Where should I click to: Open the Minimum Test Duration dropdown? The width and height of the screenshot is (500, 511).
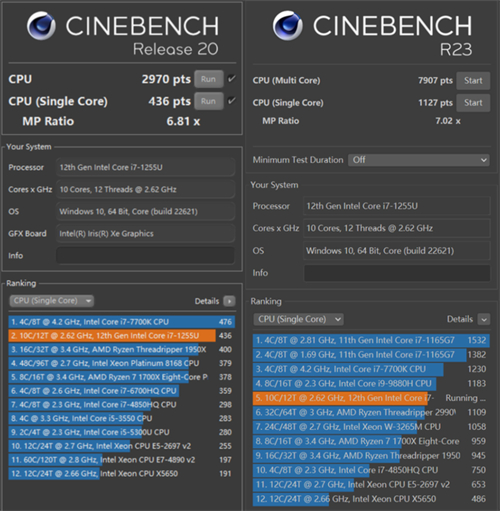click(x=419, y=160)
